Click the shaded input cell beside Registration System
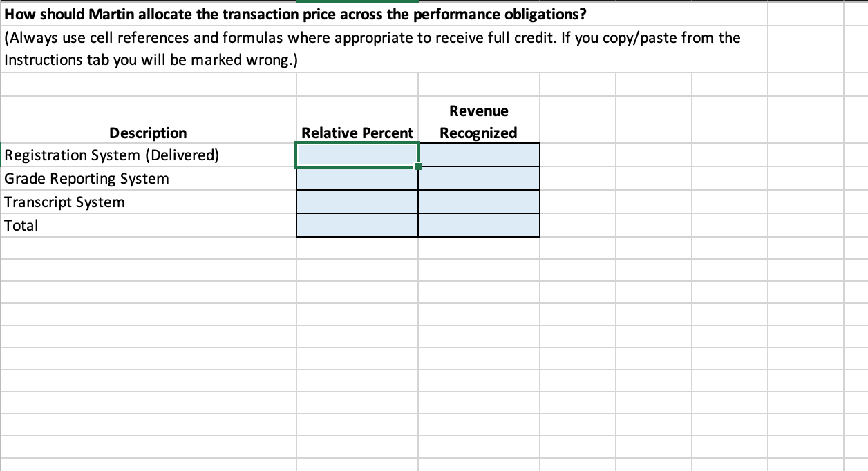This screenshot has height=471, width=868. point(357,155)
